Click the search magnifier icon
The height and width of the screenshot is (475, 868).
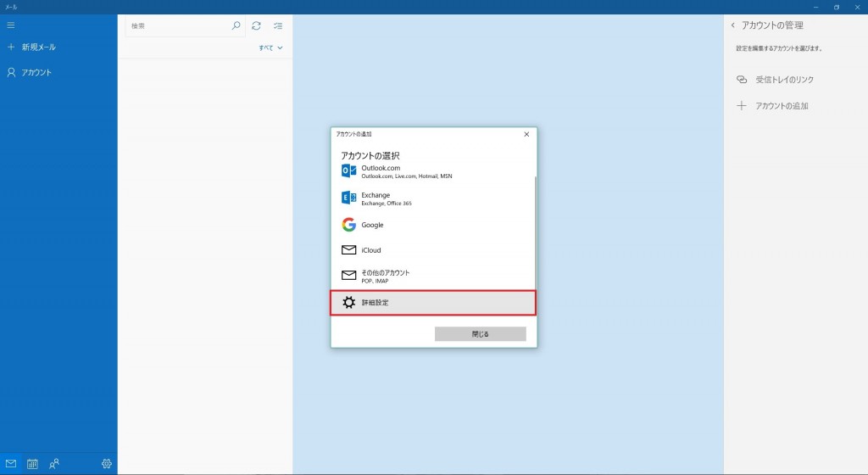236,26
